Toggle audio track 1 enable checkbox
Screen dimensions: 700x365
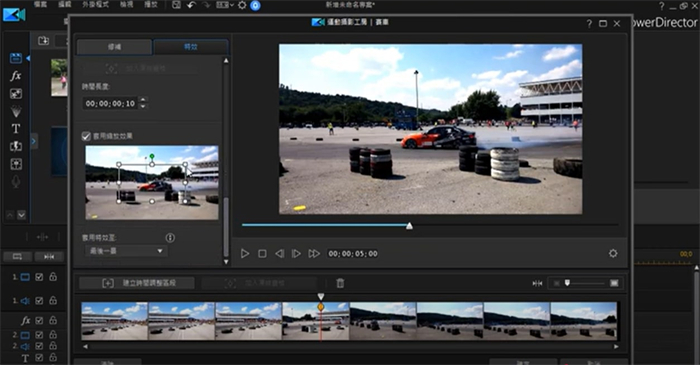coord(39,301)
